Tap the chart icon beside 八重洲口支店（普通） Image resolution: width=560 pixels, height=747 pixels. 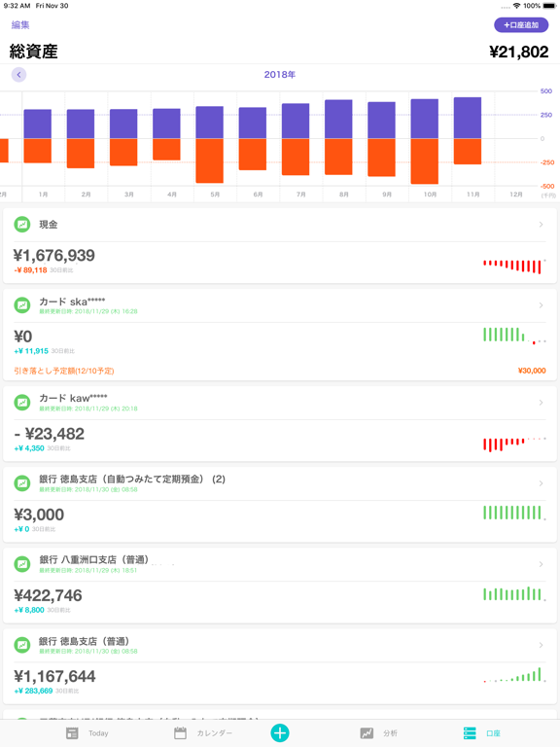(22, 564)
